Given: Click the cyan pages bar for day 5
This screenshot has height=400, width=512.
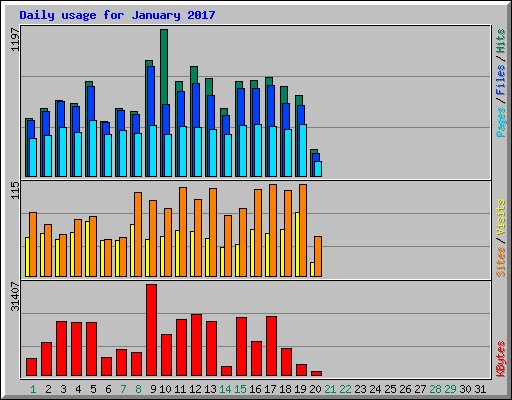Looking at the screenshot, I should pos(93,149).
